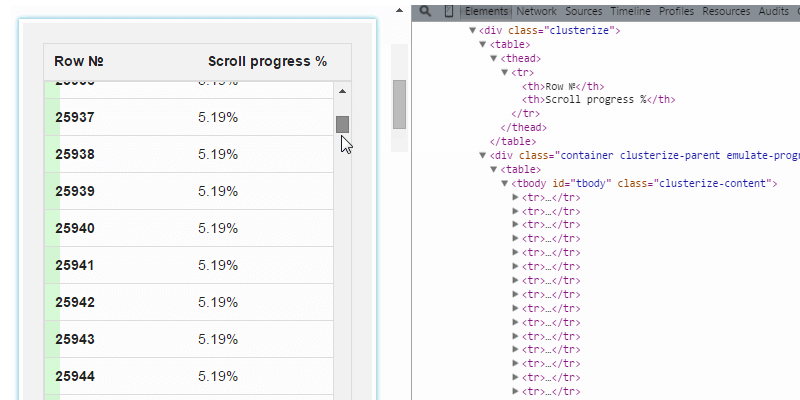Open the Elements tab
Screen dimensions: 800x400
(x=487, y=11)
